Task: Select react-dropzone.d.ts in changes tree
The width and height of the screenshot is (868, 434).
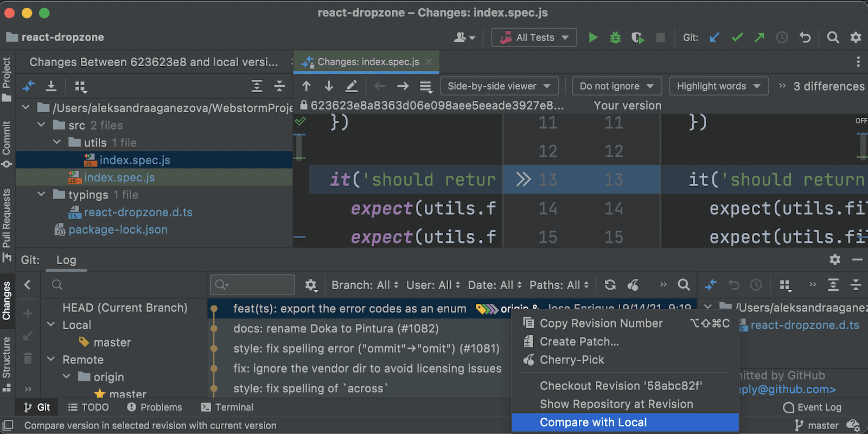Action: (x=138, y=212)
